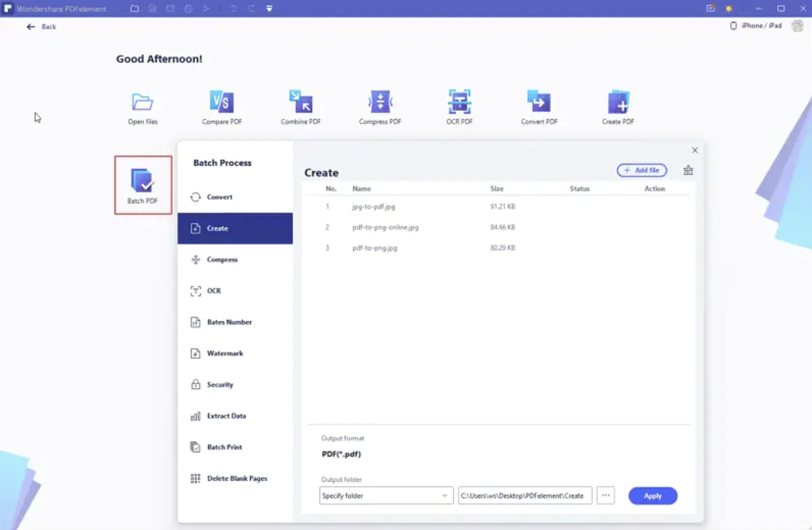Image resolution: width=812 pixels, height=530 pixels.
Task: Click the 91.21 KB size value
Action: coord(502,207)
